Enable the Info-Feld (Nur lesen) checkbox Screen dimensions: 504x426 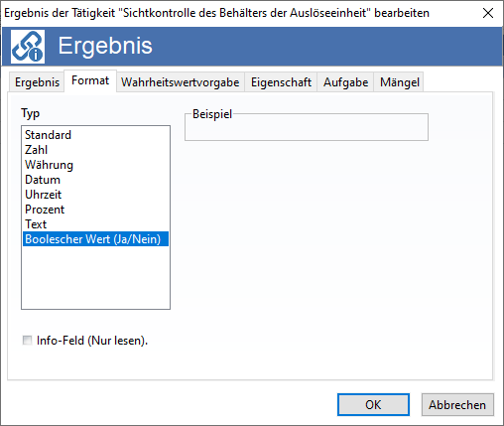tap(28, 341)
